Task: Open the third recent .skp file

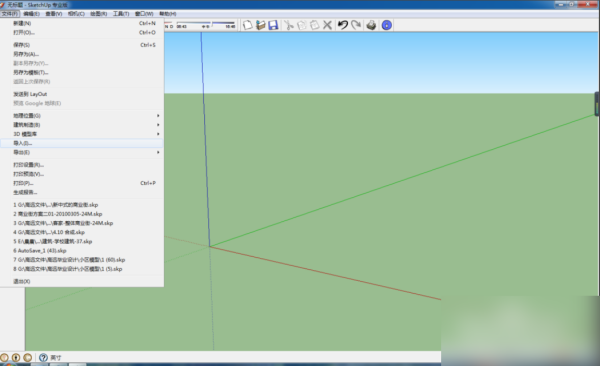Action: (x=82, y=223)
